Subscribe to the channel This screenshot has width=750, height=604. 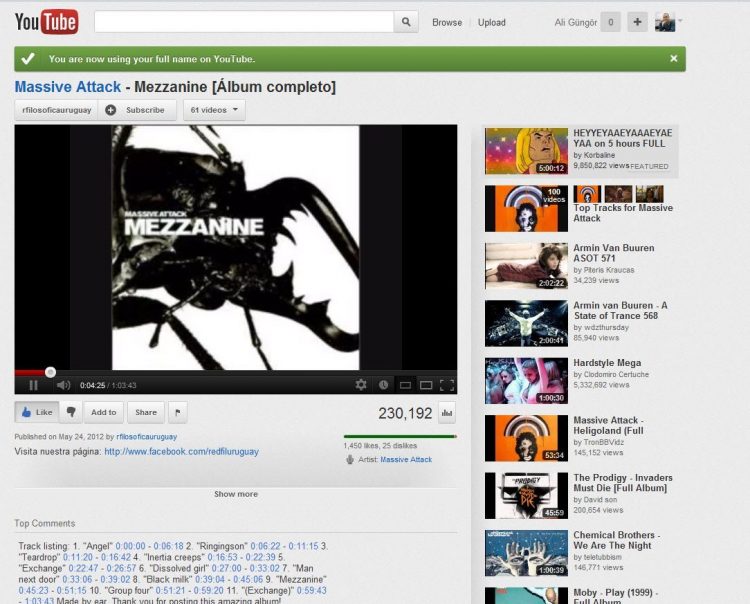coord(137,110)
